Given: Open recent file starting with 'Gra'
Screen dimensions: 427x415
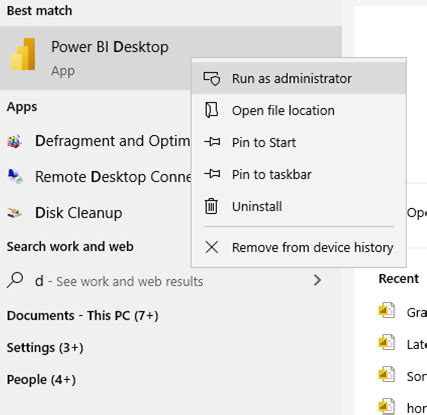Looking at the screenshot, I should point(416,312).
